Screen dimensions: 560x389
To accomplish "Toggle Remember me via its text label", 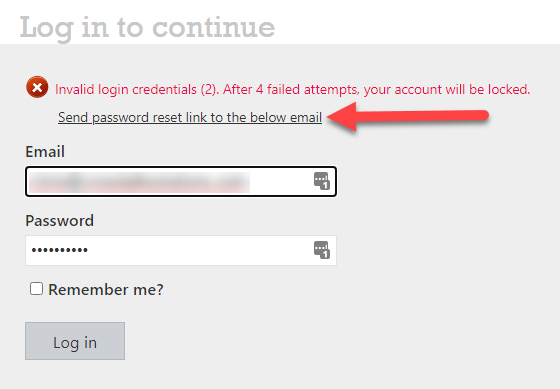I will pyautogui.click(x=106, y=289).
